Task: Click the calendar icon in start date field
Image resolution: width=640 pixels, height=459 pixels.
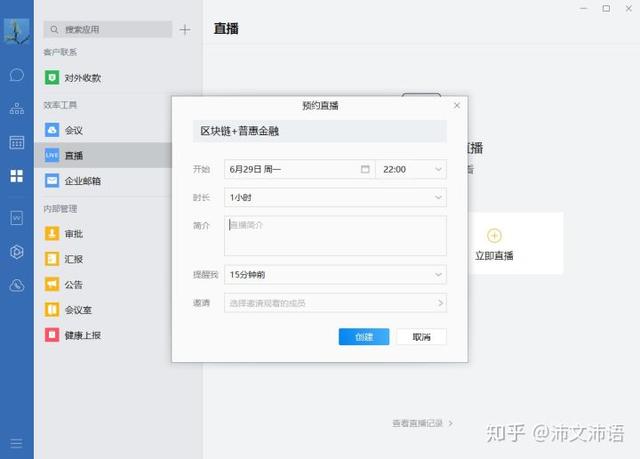Action: point(365,169)
